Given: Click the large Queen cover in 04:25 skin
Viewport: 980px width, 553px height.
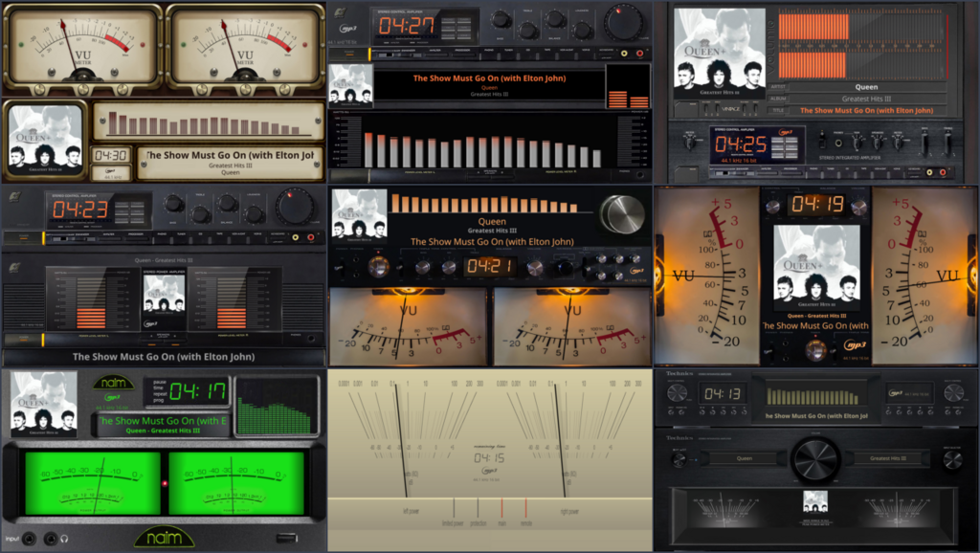Looking at the screenshot, I should tap(720, 55).
